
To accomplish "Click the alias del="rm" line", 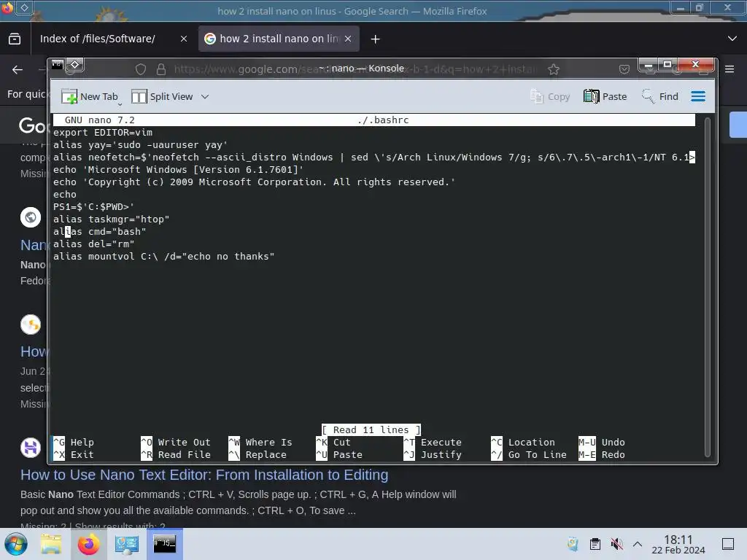I will (x=94, y=244).
